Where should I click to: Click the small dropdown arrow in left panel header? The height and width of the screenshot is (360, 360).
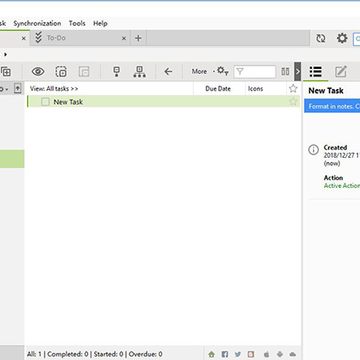click(7, 90)
